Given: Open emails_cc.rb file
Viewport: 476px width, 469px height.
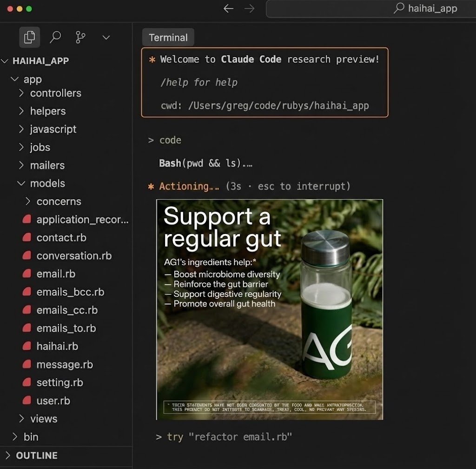Looking at the screenshot, I should point(67,310).
